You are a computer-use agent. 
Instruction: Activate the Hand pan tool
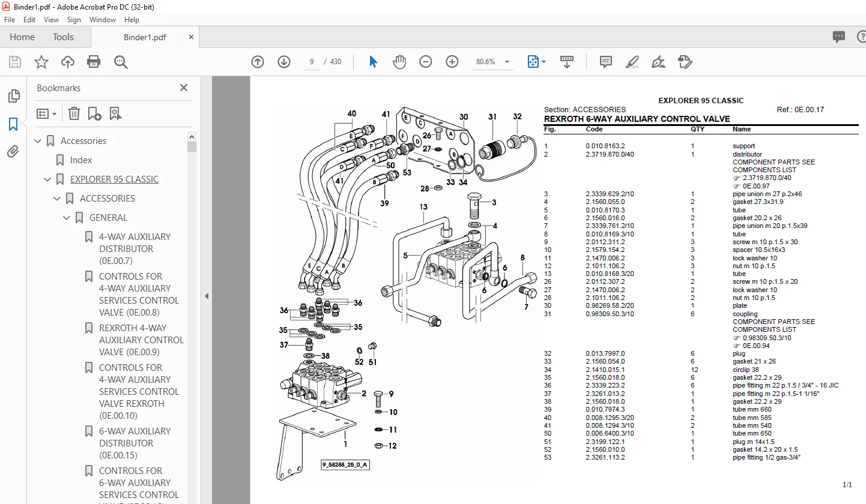tap(399, 62)
